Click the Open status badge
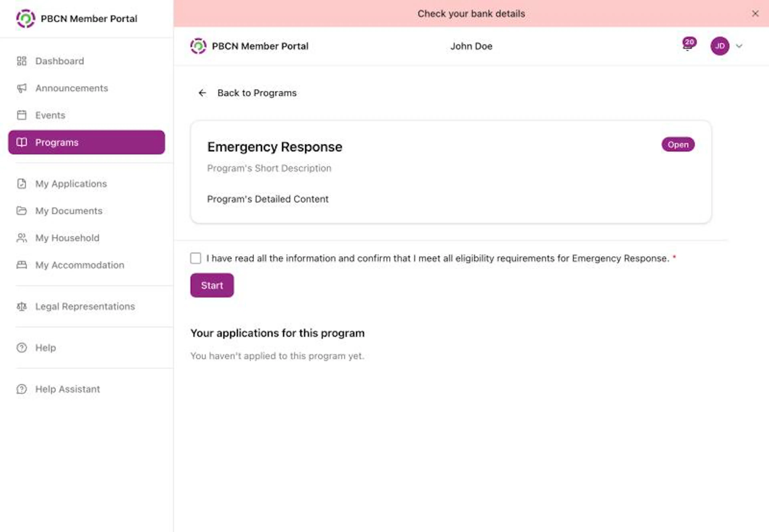 tap(678, 144)
